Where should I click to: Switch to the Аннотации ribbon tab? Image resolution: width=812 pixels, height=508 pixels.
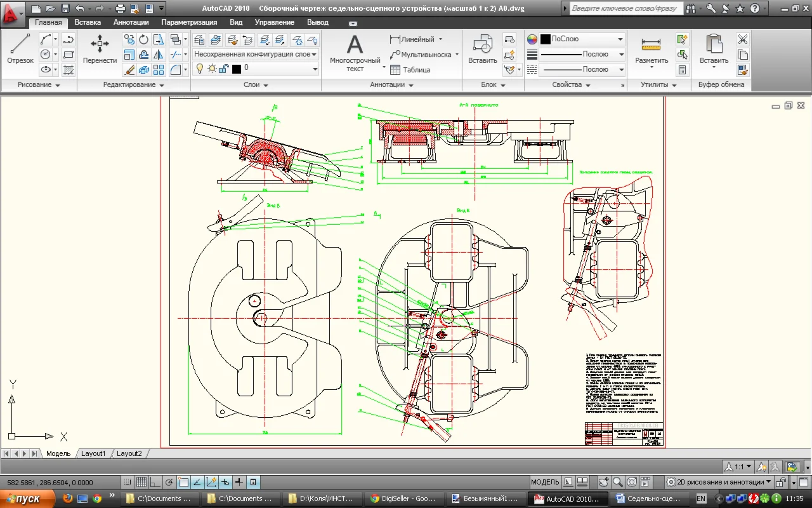131,22
